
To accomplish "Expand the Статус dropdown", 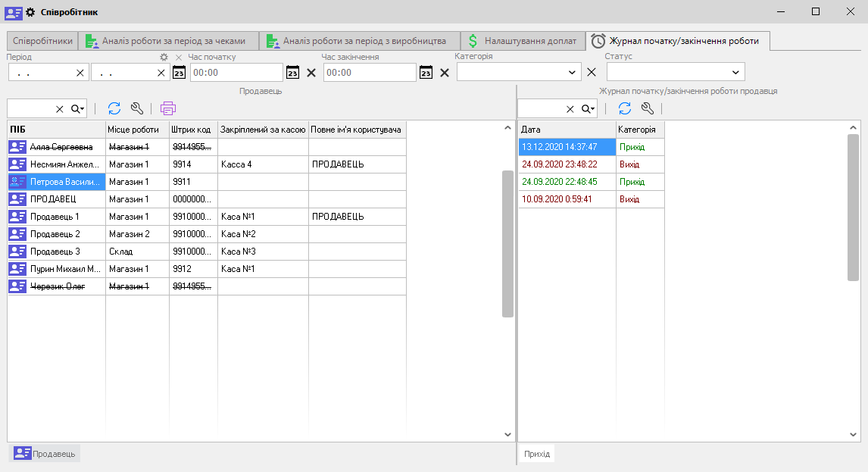I will coord(735,72).
